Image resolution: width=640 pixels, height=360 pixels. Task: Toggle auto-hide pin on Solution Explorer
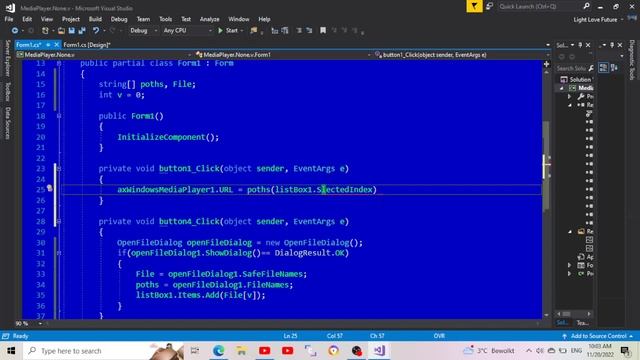tap(580, 45)
